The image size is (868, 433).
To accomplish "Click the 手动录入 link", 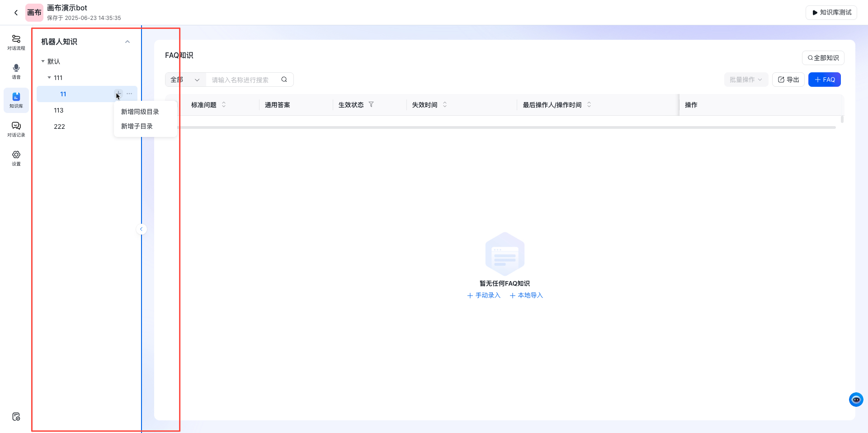I will click(x=483, y=295).
